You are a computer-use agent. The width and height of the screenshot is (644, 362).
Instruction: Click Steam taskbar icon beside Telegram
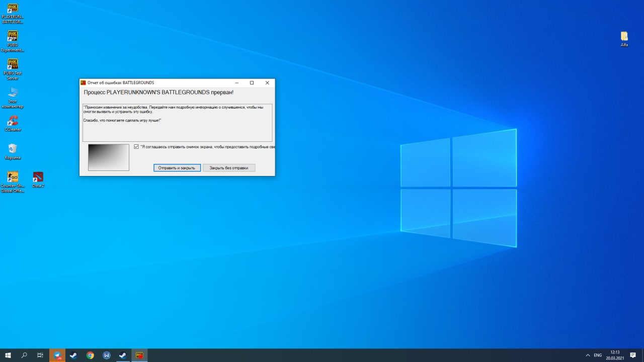click(x=73, y=355)
